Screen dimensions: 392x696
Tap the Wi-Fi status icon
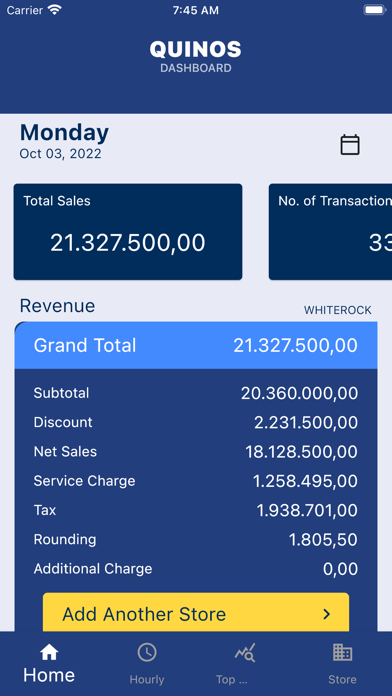[55, 10]
